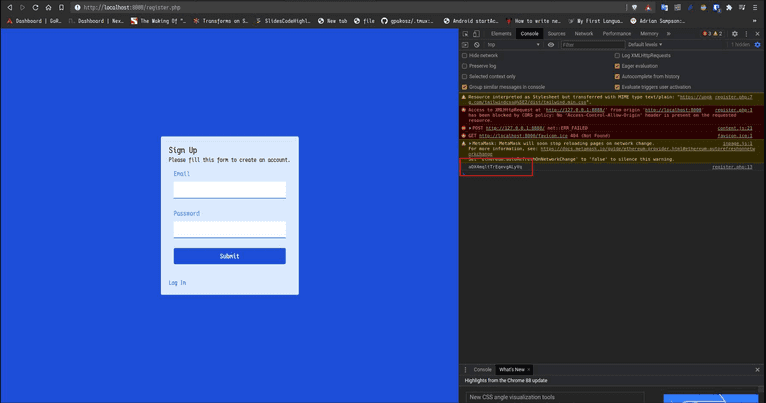
Task: Click the Log In link
Action: click(177, 283)
